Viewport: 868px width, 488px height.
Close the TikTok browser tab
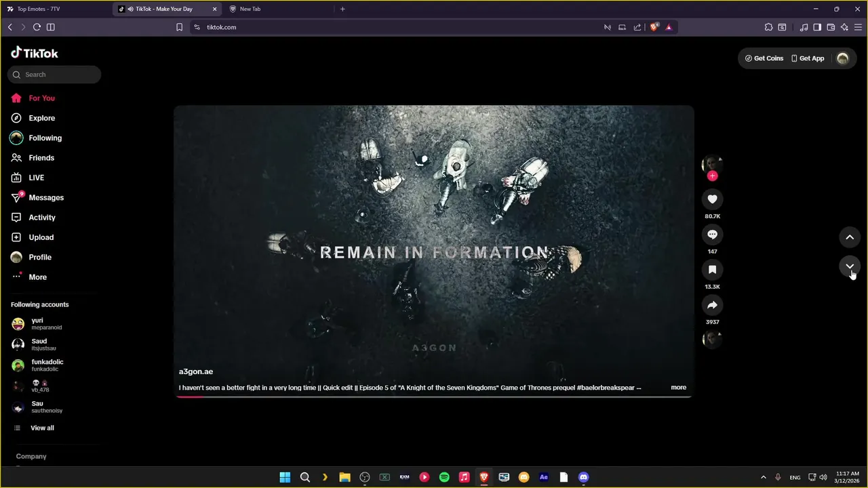pyautogui.click(x=215, y=9)
